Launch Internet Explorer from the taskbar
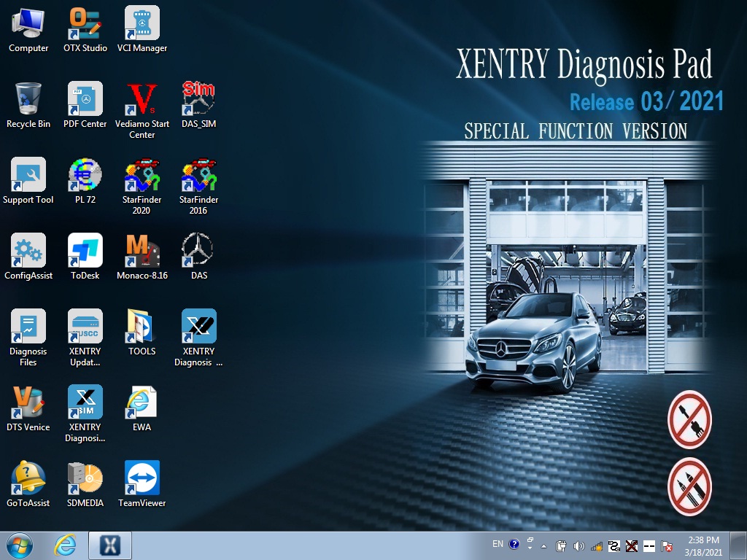This screenshot has height=560, width=747. [x=65, y=545]
